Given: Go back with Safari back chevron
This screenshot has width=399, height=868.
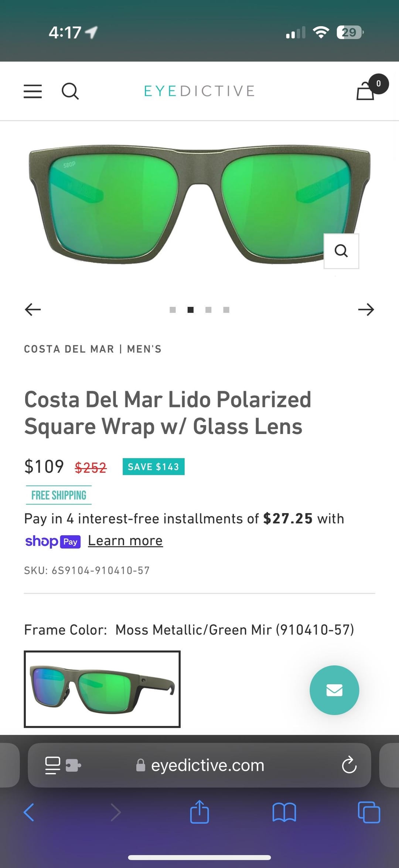Looking at the screenshot, I should pyautogui.click(x=29, y=812).
